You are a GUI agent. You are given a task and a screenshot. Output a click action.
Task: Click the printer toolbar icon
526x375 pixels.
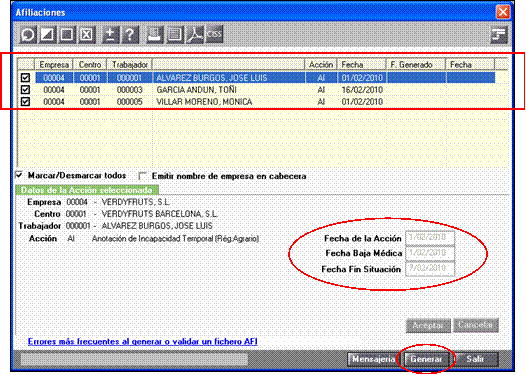[x=155, y=34]
